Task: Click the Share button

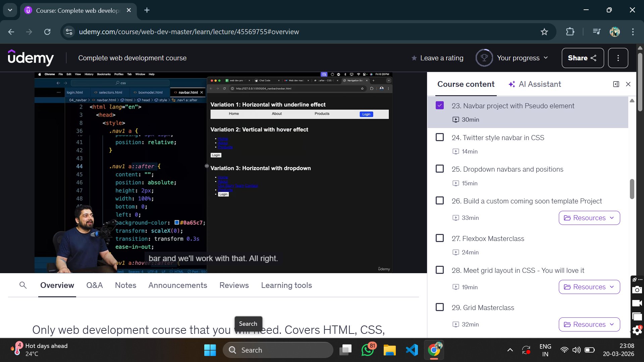Action: (x=582, y=58)
